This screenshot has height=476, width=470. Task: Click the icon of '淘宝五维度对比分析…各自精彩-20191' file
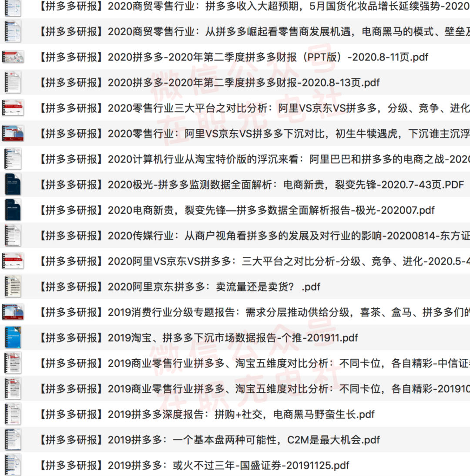pyautogui.click(x=13, y=388)
